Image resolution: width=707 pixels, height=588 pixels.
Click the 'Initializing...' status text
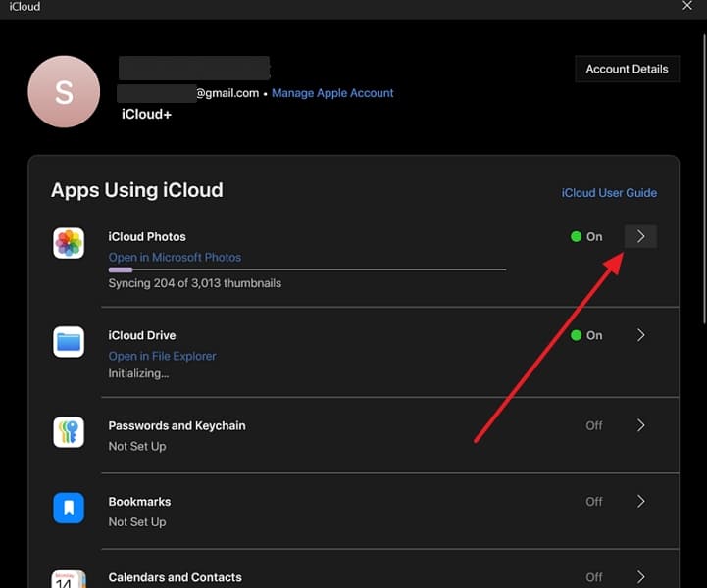[138, 373]
